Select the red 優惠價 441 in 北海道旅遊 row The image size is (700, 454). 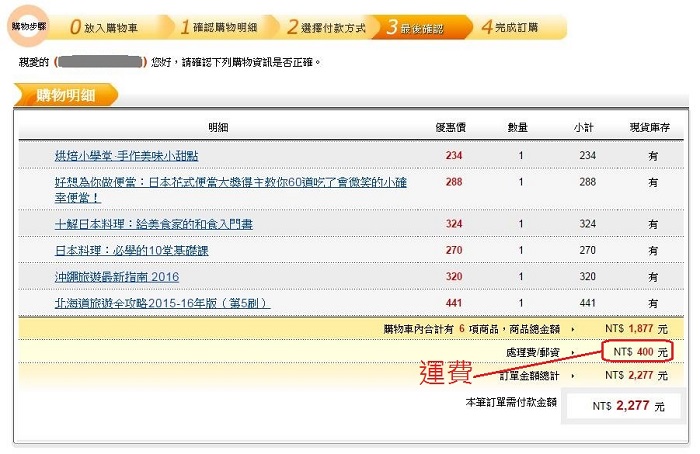coord(454,303)
